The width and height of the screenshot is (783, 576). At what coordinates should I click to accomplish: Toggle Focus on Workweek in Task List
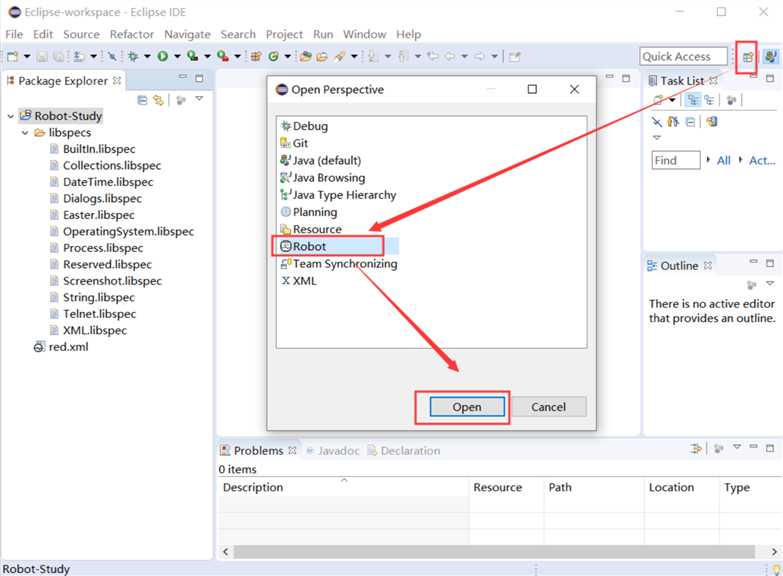732,100
